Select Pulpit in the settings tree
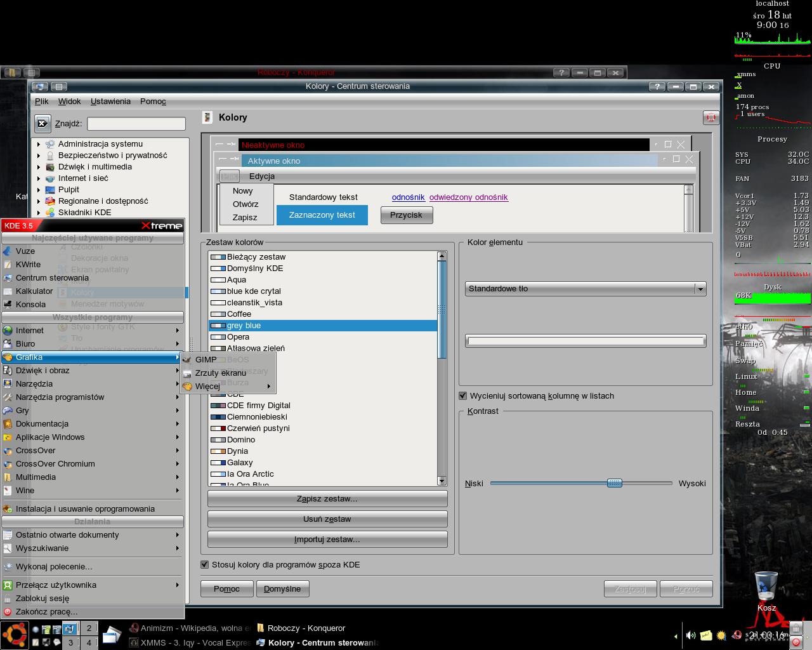812x650 pixels. point(69,189)
